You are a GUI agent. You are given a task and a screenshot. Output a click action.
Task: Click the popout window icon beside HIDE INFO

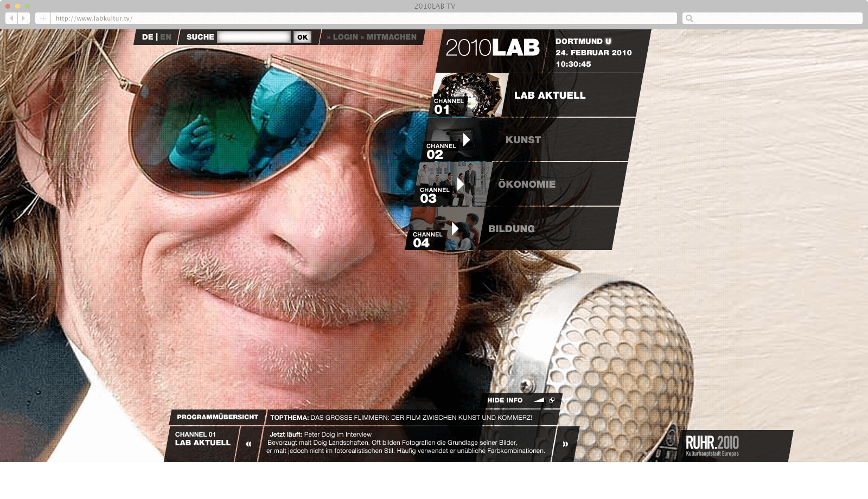(x=552, y=400)
